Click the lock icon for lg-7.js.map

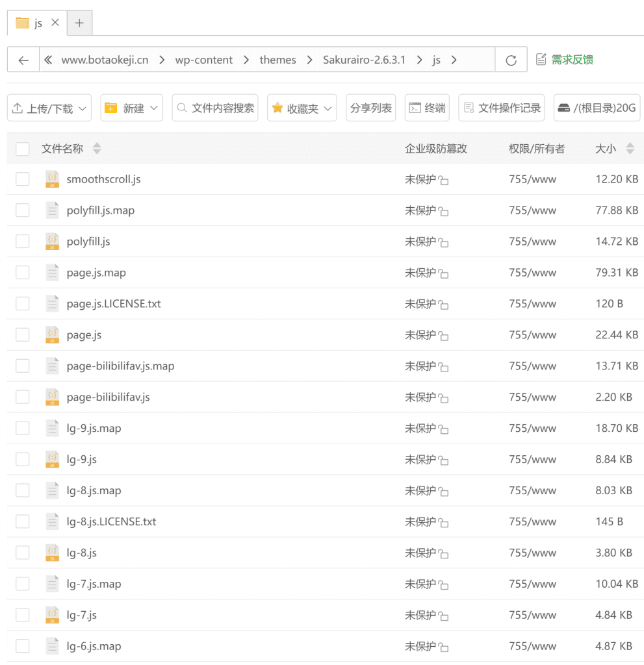point(443,585)
